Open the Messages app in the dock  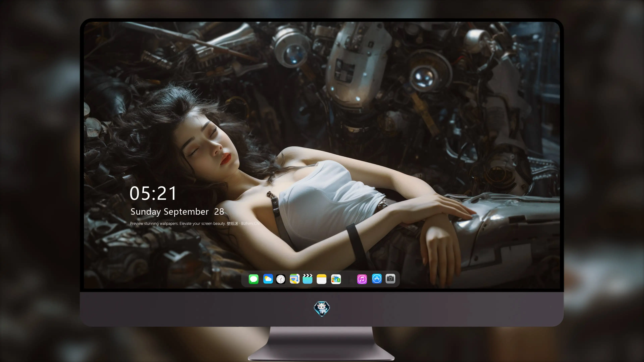click(x=254, y=279)
